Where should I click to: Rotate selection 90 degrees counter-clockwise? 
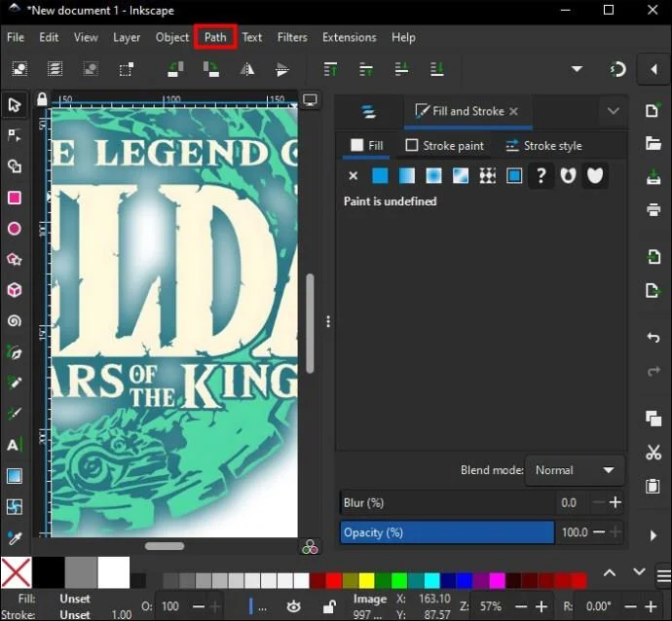pos(175,69)
